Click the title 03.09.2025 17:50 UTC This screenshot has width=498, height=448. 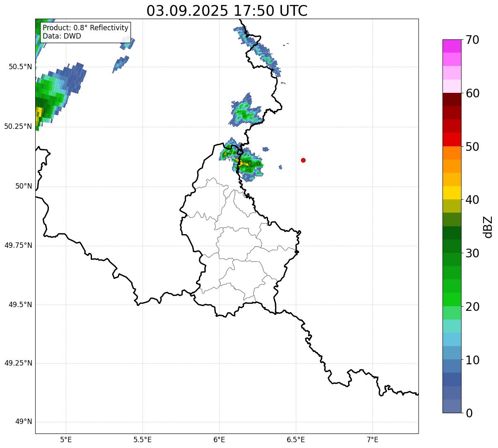point(227,10)
